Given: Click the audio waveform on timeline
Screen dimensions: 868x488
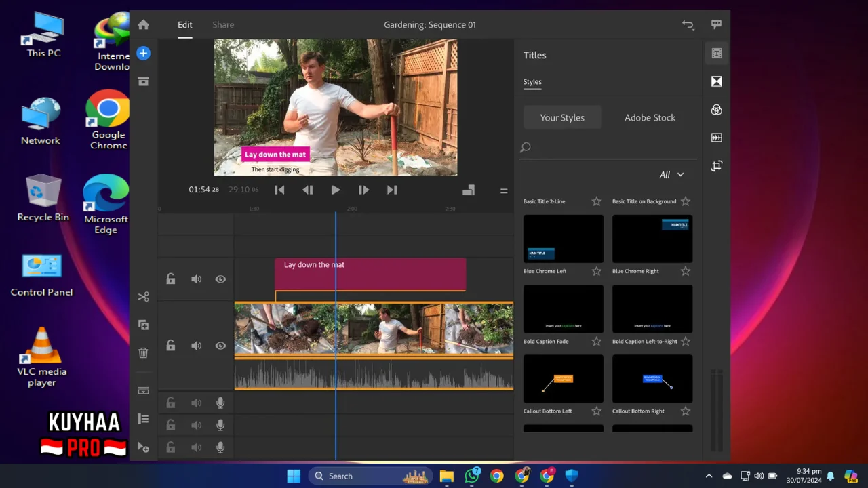Looking at the screenshot, I should (374, 374).
